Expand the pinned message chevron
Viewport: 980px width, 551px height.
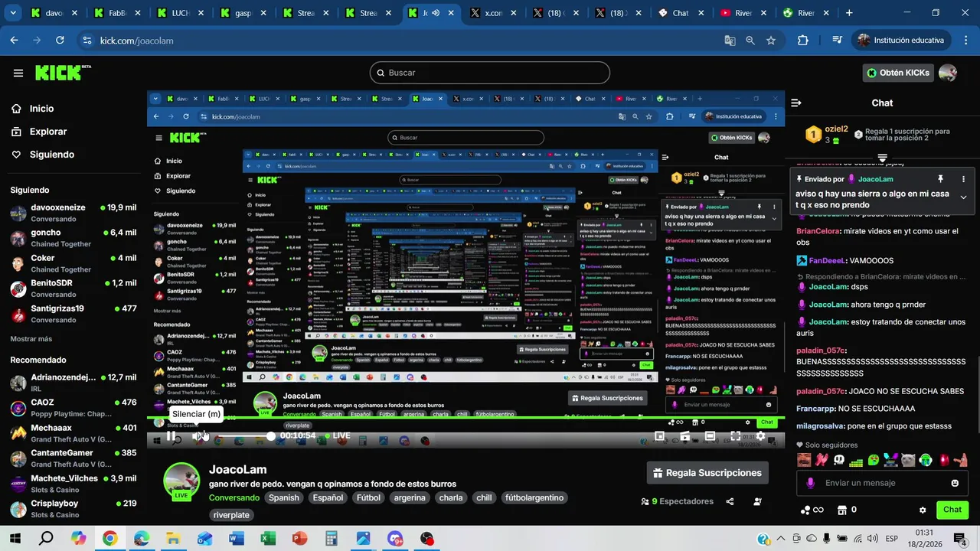(963, 197)
